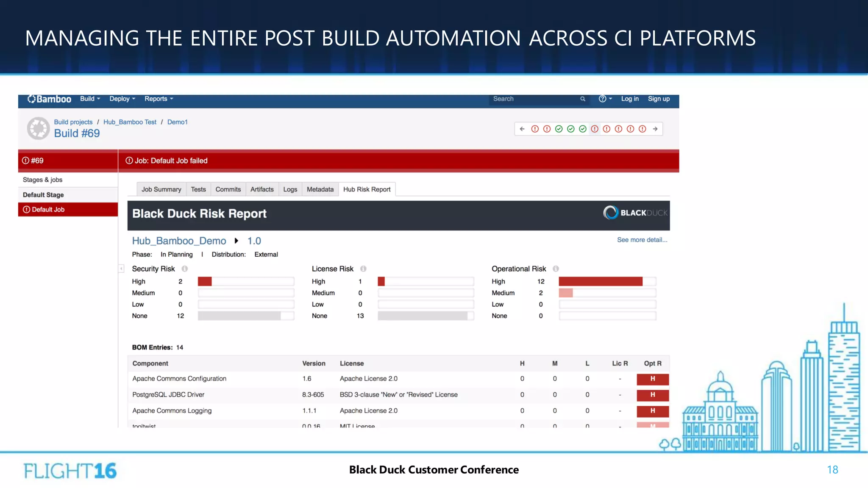This screenshot has height=488, width=868.
Task: Open the help question mark menu
Action: point(605,99)
